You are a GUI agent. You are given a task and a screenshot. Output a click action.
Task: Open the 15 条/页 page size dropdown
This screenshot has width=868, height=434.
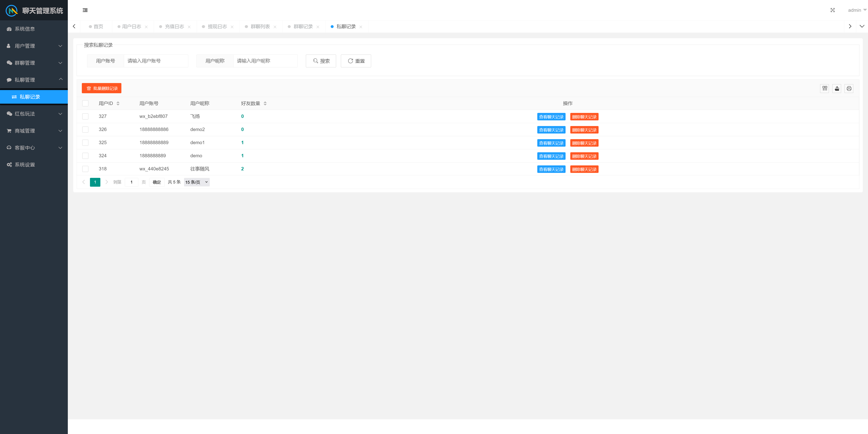click(196, 182)
